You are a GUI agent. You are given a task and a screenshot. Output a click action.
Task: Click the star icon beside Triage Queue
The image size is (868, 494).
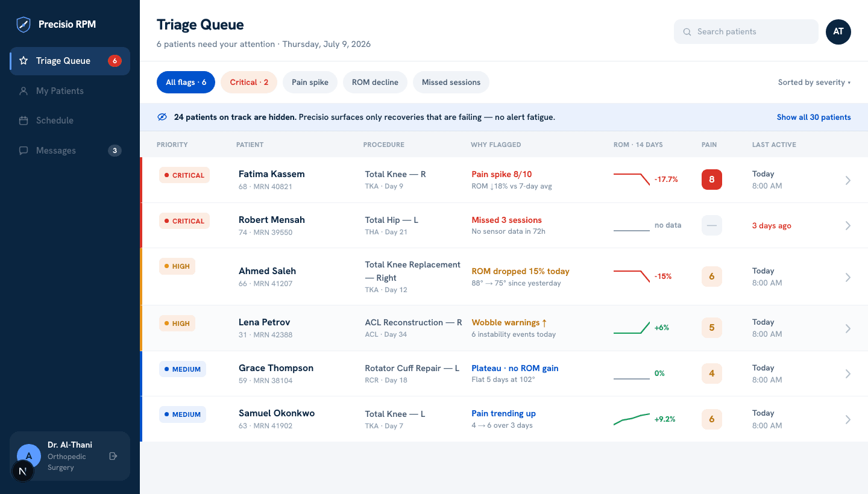coord(24,61)
